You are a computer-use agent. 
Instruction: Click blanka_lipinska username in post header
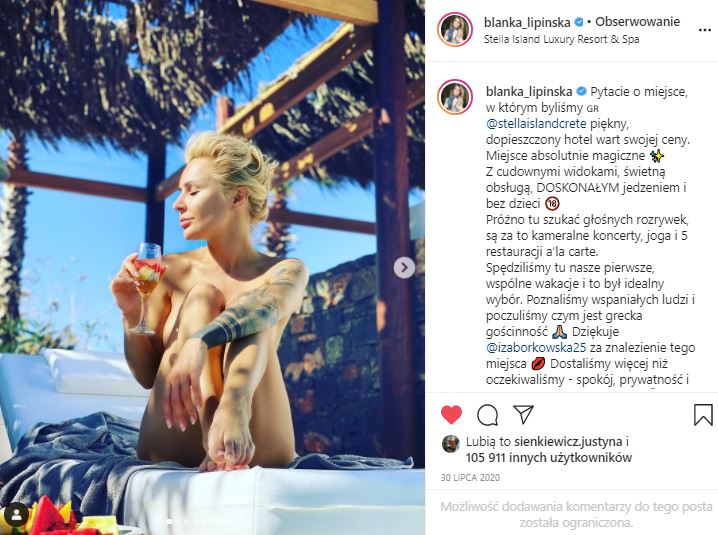click(x=527, y=22)
